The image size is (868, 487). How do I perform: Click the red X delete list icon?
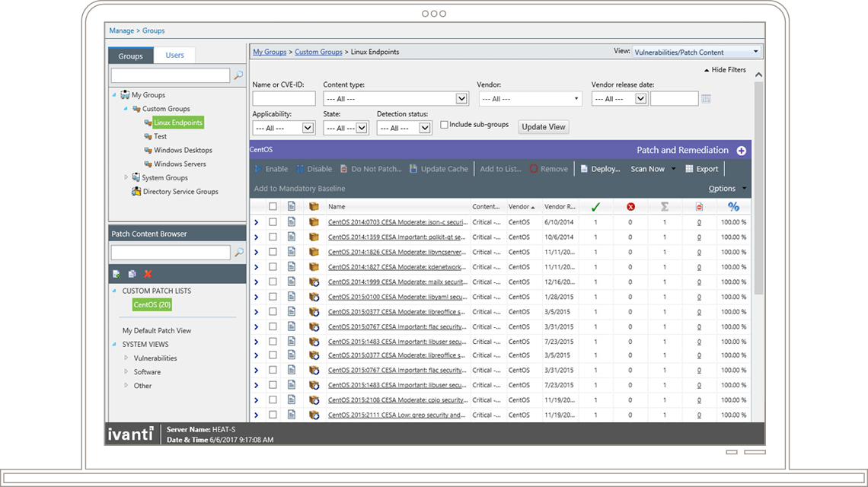pyautogui.click(x=148, y=274)
